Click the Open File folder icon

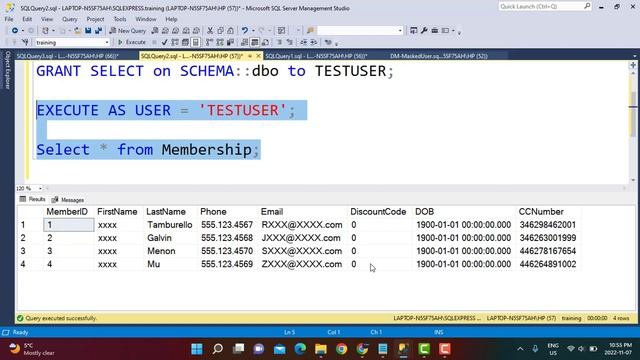(x=78, y=31)
